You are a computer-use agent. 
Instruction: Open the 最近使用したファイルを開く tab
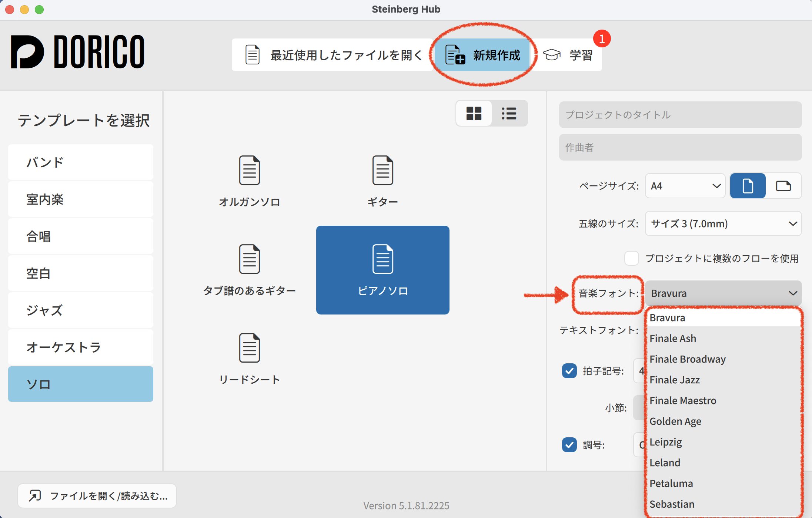pyautogui.click(x=333, y=55)
